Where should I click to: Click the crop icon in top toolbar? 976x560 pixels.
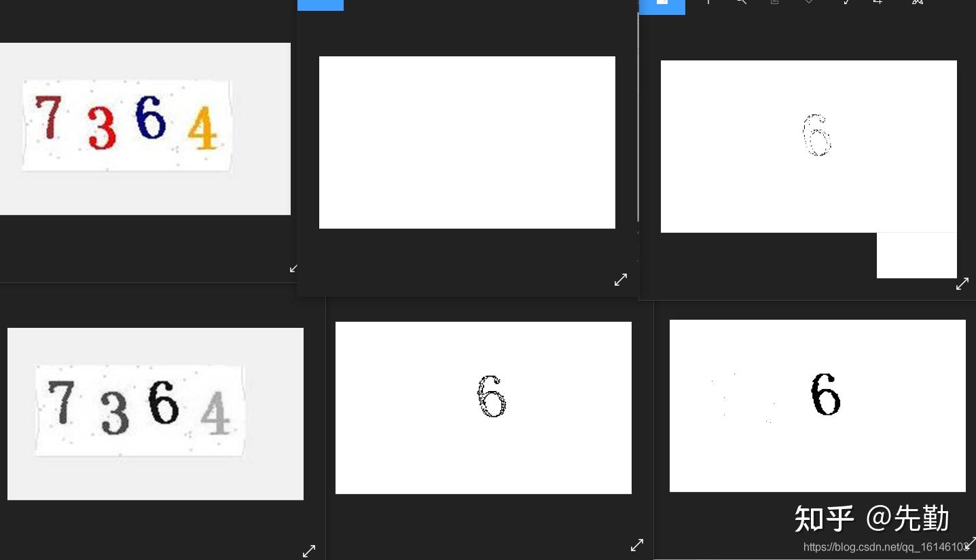point(878,2)
